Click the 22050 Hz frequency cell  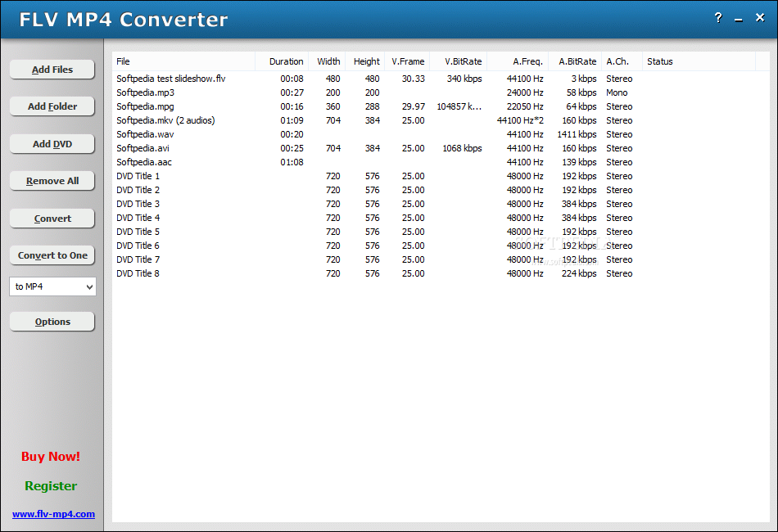coord(525,106)
